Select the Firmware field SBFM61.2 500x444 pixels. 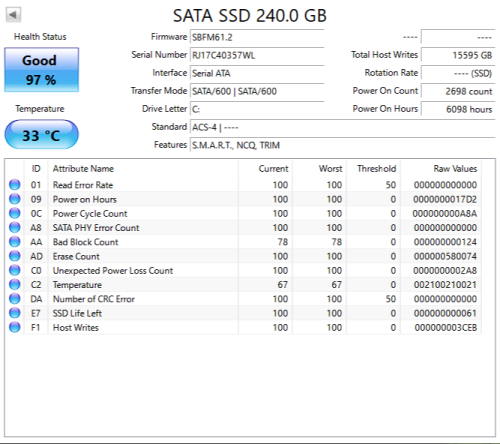(x=257, y=37)
